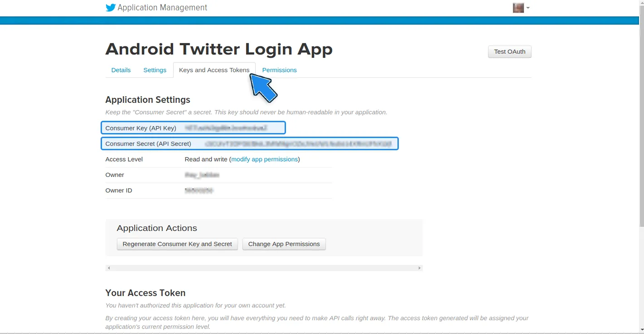Open the Settings tab

tap(155, 70)
